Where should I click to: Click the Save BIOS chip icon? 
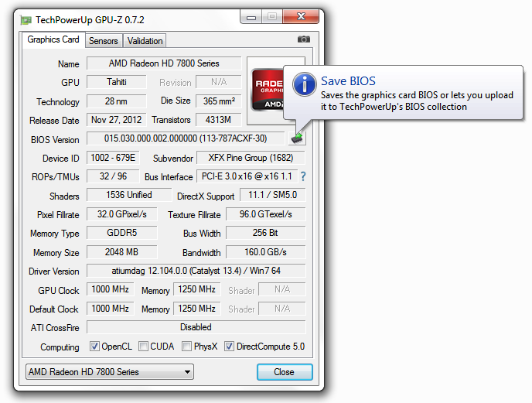pos(297,138)
